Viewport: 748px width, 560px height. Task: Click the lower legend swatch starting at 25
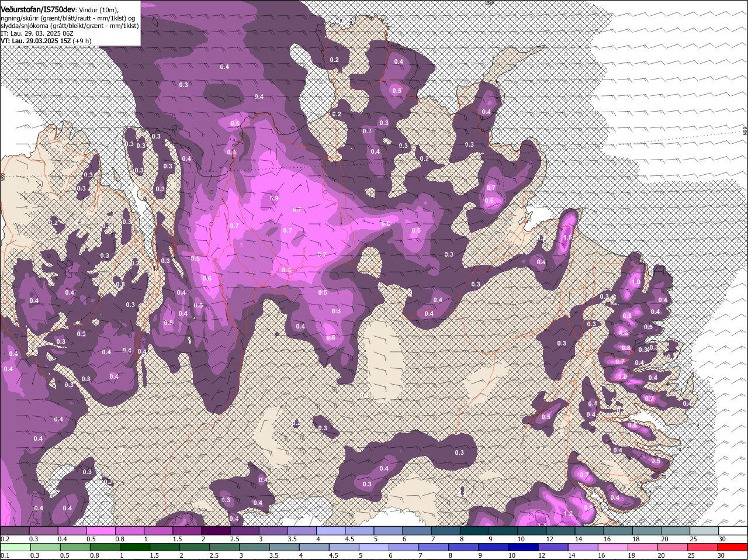pyautogui.click(x=703, y=547)
